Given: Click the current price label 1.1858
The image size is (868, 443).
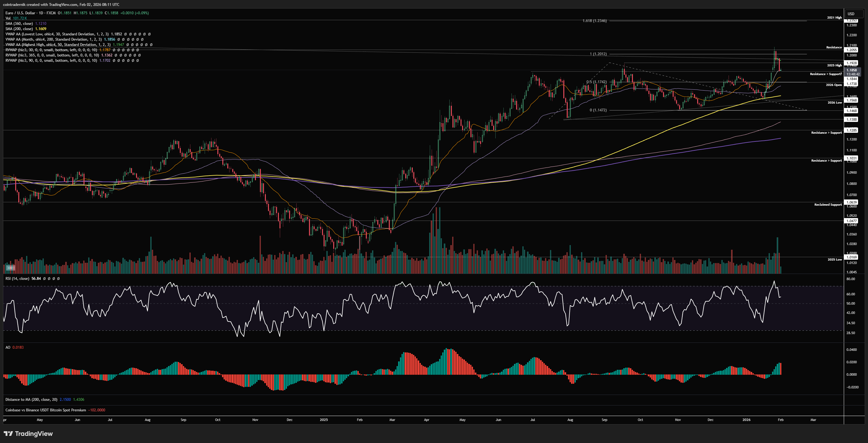Looking at the screenshot, I should point(851,70).
